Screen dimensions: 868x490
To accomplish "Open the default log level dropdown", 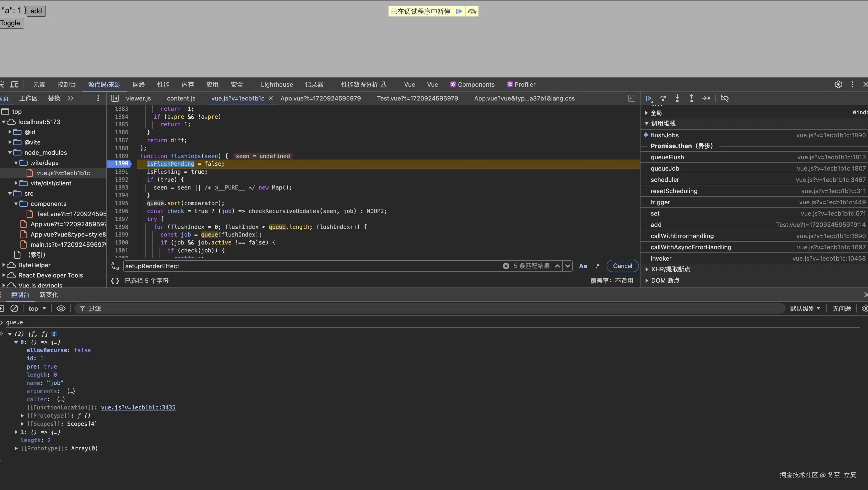I will 805,309.
